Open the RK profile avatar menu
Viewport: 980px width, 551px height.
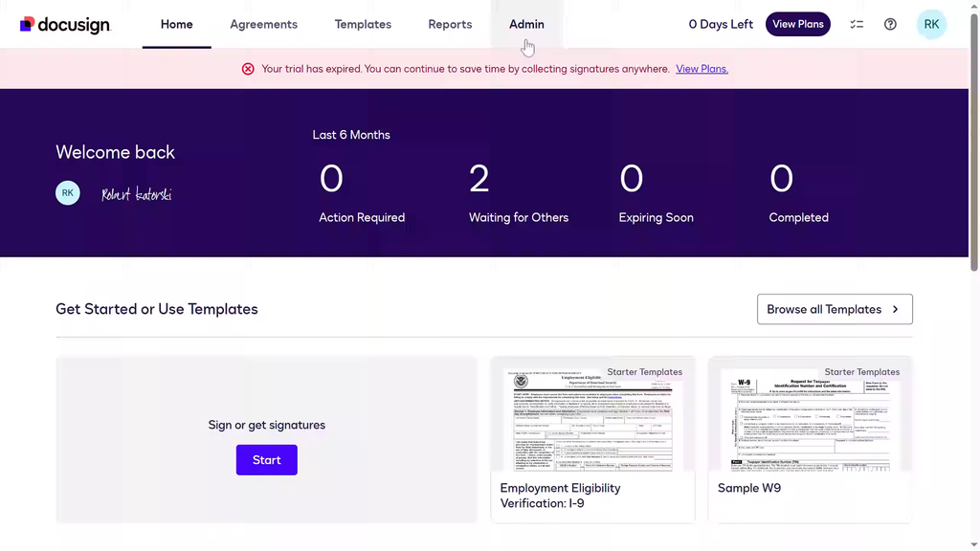(x=931, y=25)
